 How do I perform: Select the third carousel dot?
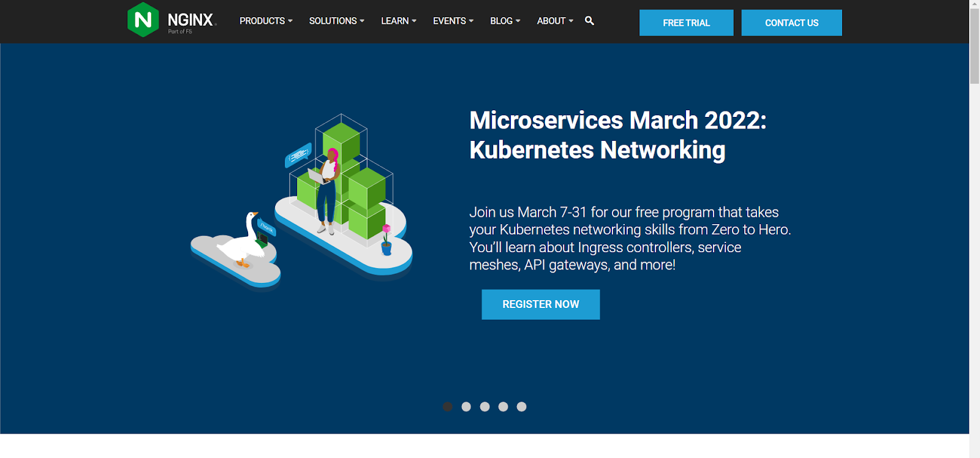(x=484, y=407)
